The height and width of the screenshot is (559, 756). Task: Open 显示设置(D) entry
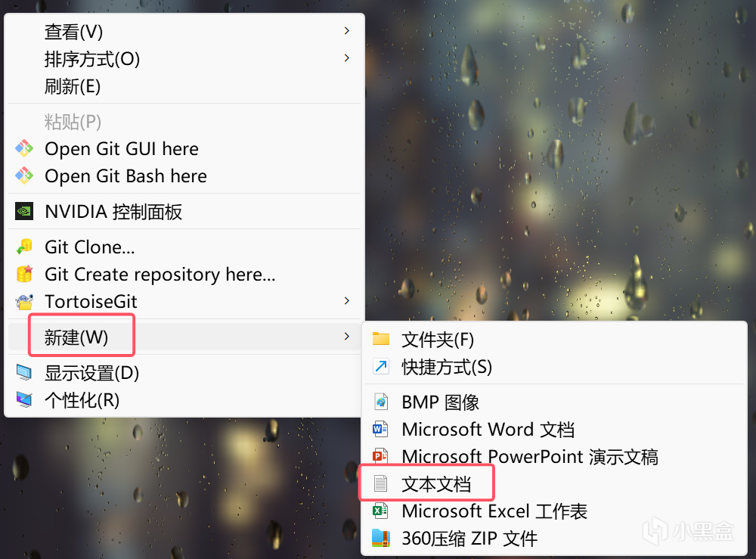[x=184, y=372]
